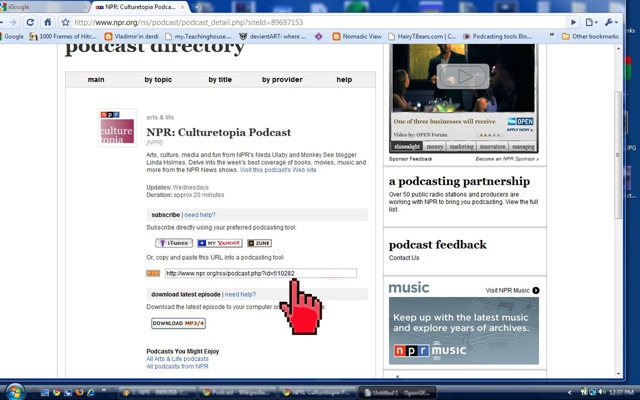The height and width of the screenshot is (400, 640).
Task: Subscribe with the My Yahoo button
Action: [220, 243]
